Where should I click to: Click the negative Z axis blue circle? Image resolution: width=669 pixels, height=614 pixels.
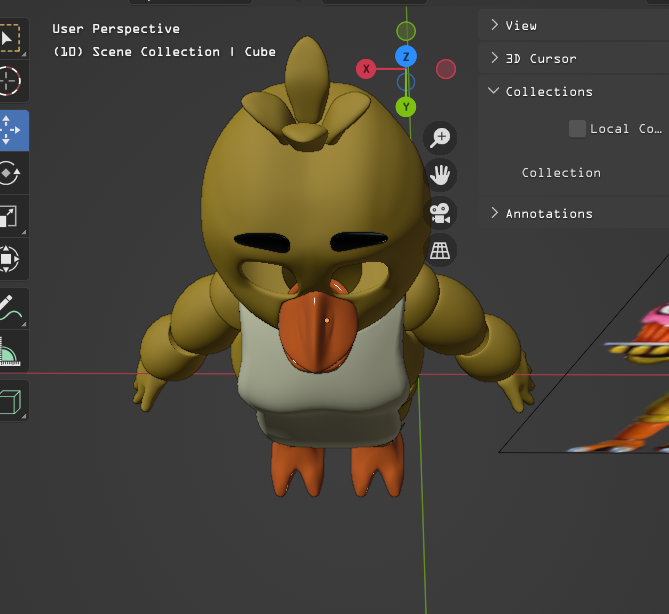[406, 82]
